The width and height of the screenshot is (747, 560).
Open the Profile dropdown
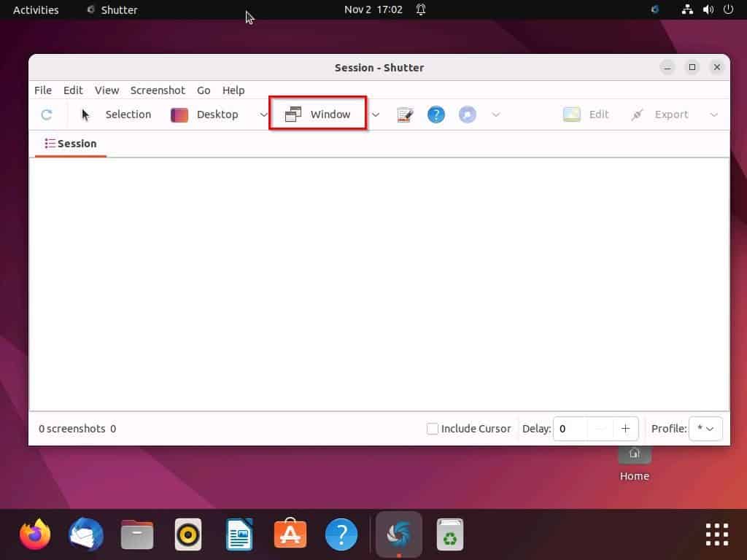coord(705,429)
